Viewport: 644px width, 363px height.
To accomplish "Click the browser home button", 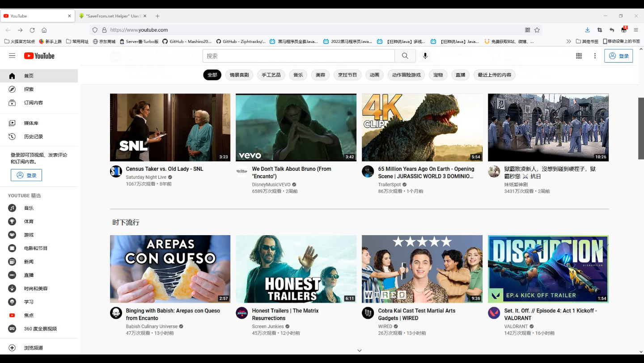I will (44, 30).
